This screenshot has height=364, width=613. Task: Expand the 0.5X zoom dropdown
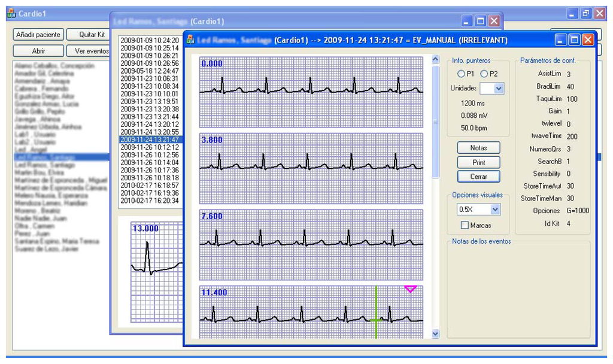(494, 210)
